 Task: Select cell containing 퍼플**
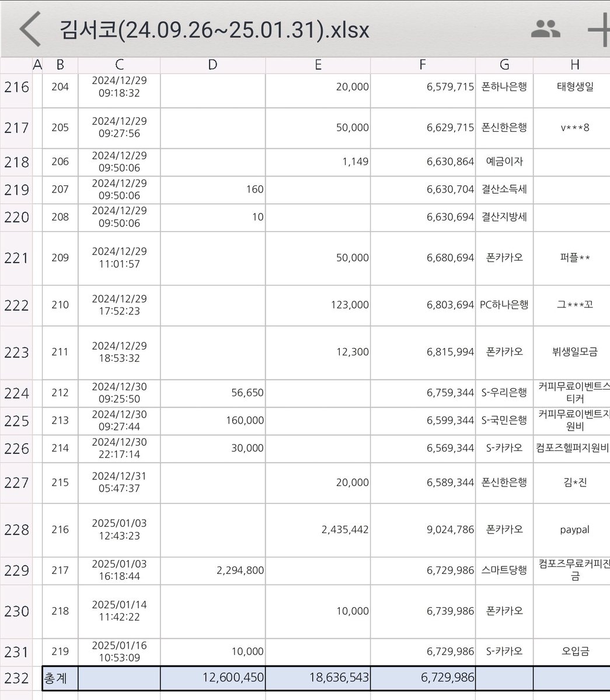click(571, 258)
